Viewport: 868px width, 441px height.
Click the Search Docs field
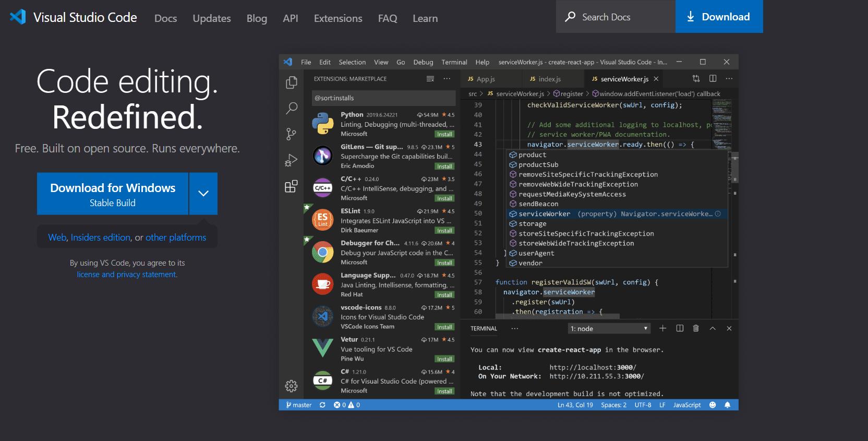(x=616, y=17)
